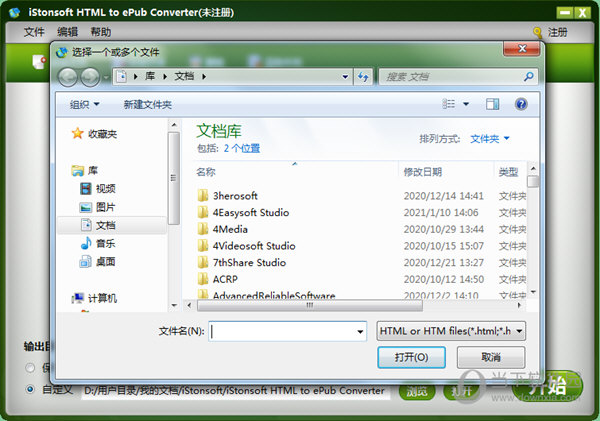Open the arrange by 文件夹 dropdown

(x=490, y=139)
